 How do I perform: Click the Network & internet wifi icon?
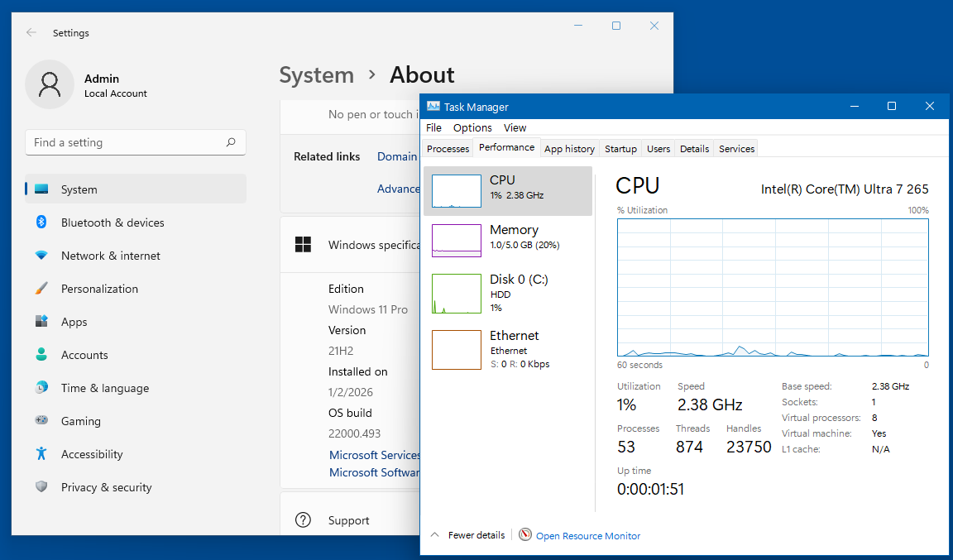coord(41,256)
